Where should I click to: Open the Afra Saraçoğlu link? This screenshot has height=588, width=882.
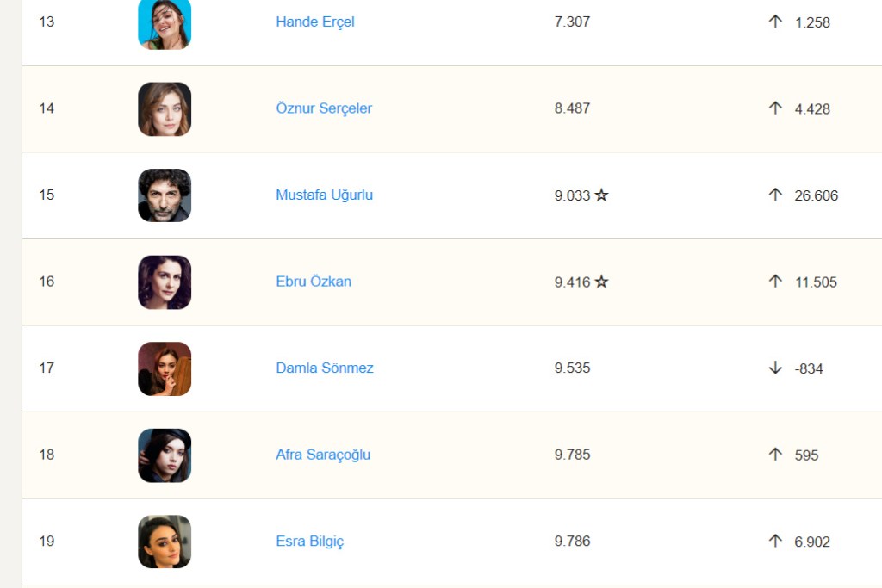click(323, 455)
